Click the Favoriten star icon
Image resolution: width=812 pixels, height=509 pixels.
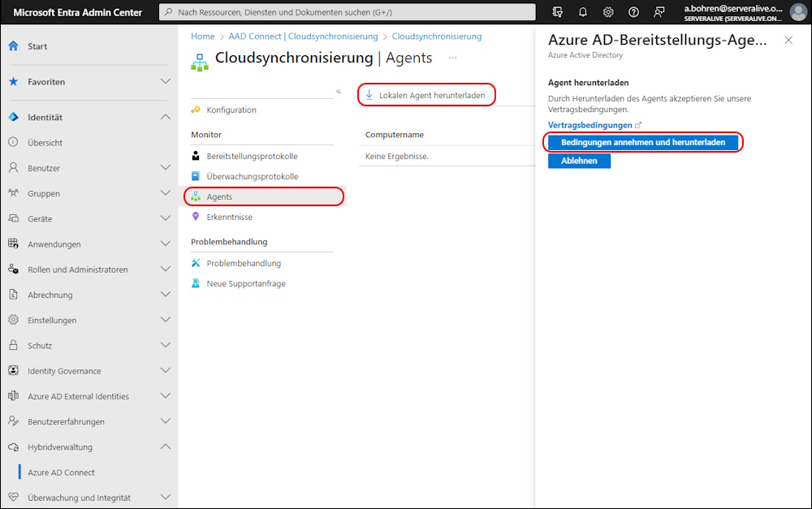coord(14,81)
